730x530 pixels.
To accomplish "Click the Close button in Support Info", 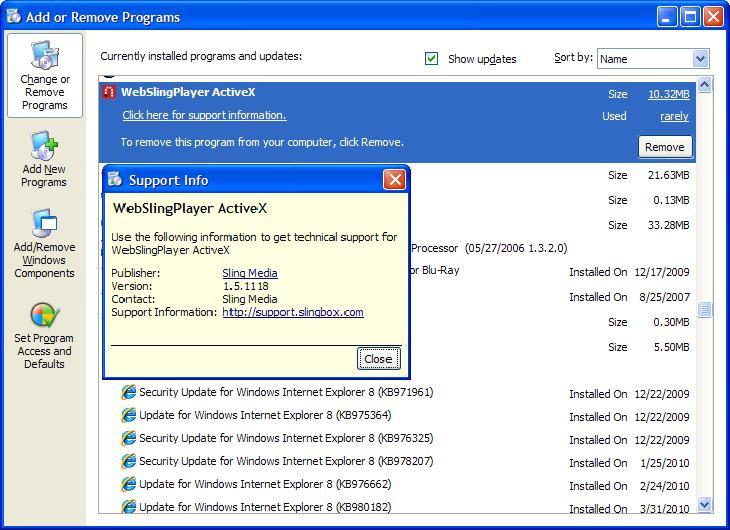I will point(379,359).
